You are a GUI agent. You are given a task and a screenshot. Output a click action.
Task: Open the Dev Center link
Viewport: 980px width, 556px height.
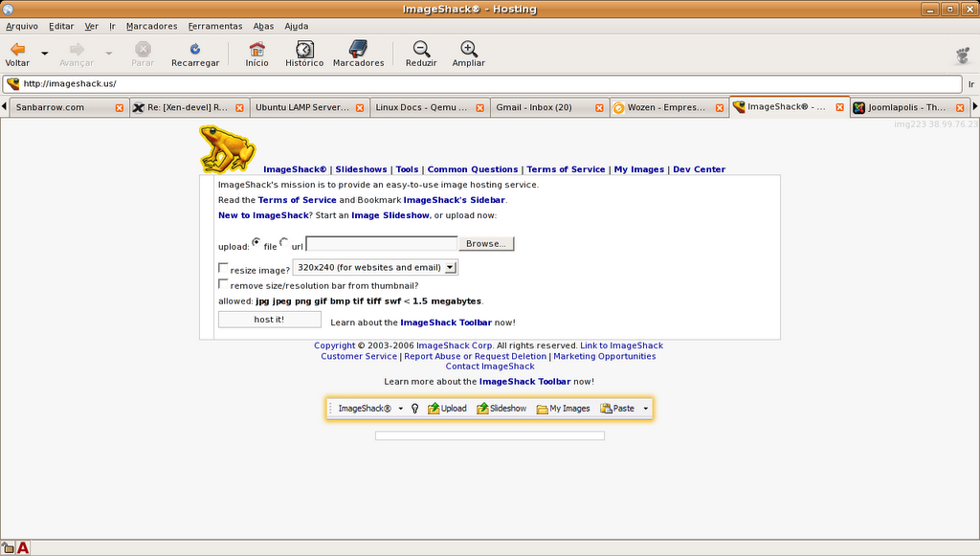[700, 169]
